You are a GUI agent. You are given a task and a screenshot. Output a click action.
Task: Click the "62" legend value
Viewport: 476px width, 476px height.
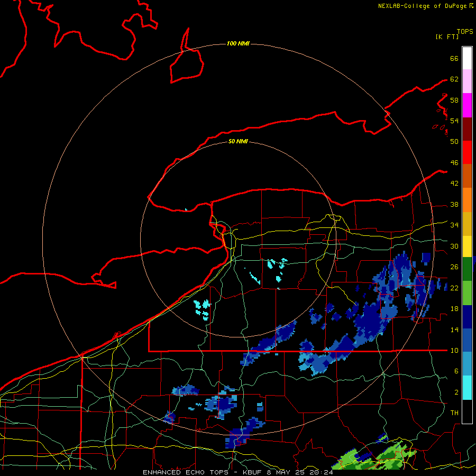[x=454, y=79]
